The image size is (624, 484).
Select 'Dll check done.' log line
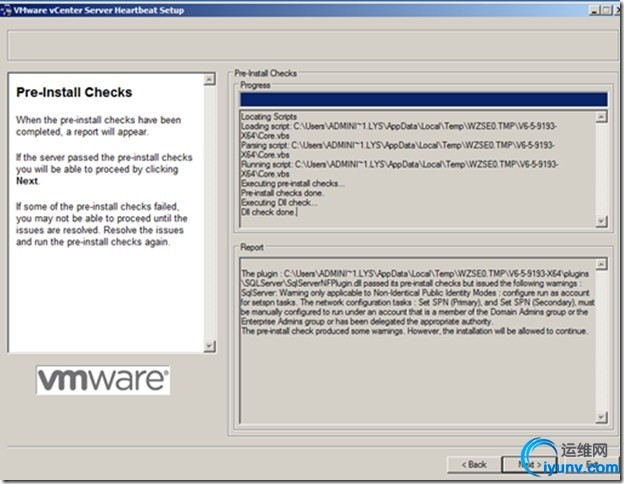coord(269,212)
